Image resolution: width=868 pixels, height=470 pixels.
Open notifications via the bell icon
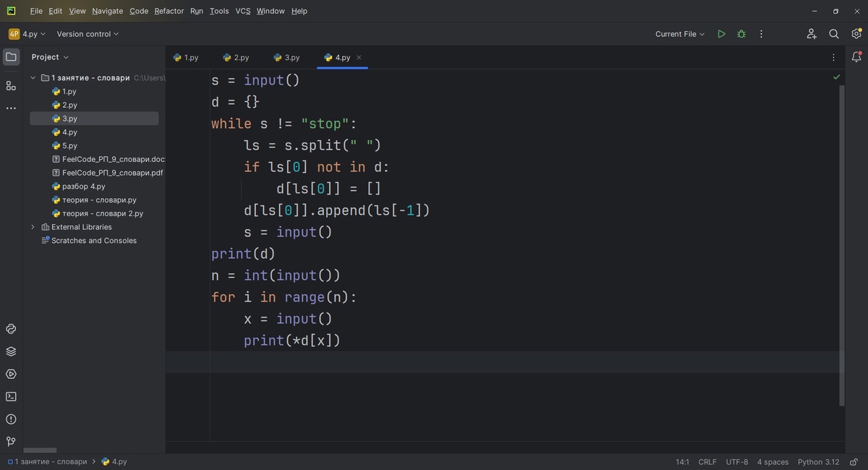click(856, 56)
